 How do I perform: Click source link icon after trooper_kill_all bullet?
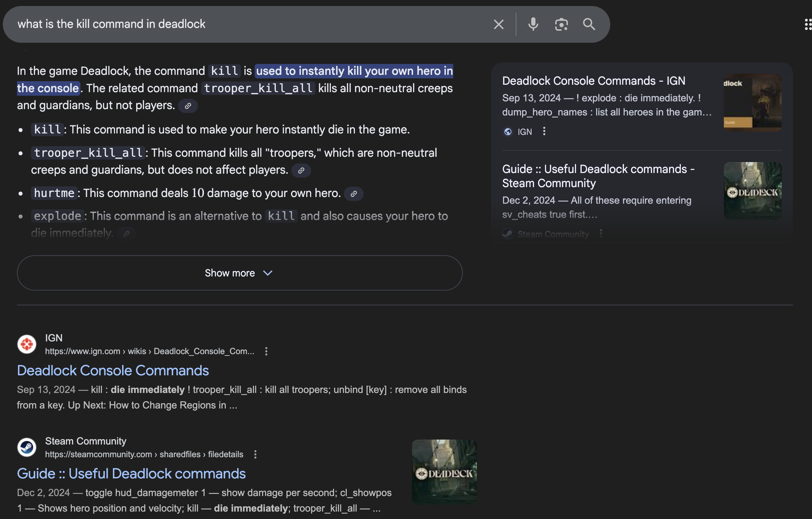[x=301, y=171]
